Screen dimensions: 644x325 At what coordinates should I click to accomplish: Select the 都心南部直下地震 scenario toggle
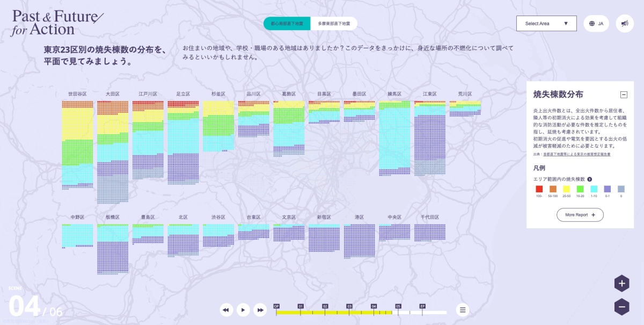(287, 24)
